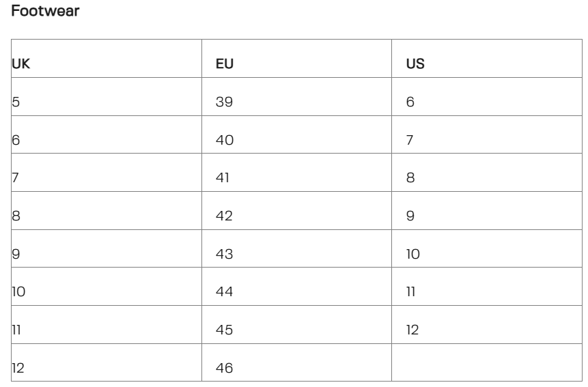Click EU size 42 in the table

tap(225, 217)
